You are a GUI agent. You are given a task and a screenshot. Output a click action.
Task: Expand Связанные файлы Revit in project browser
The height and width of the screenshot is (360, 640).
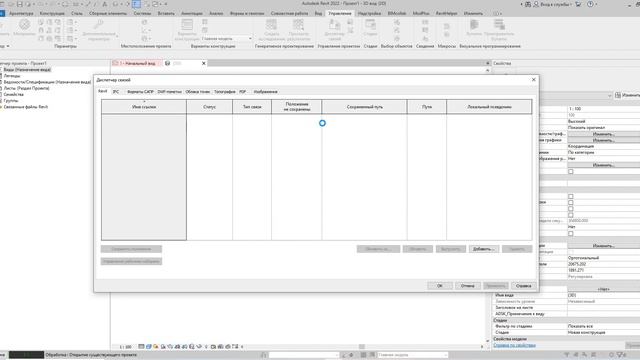tap(1, 107)
